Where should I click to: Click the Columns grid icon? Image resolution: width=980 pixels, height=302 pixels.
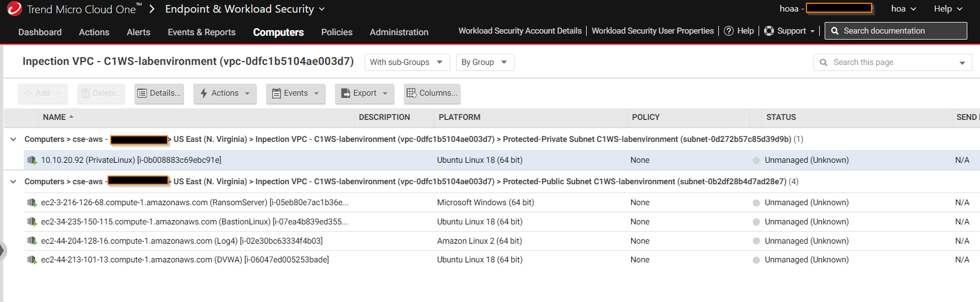tap(412, 93)
